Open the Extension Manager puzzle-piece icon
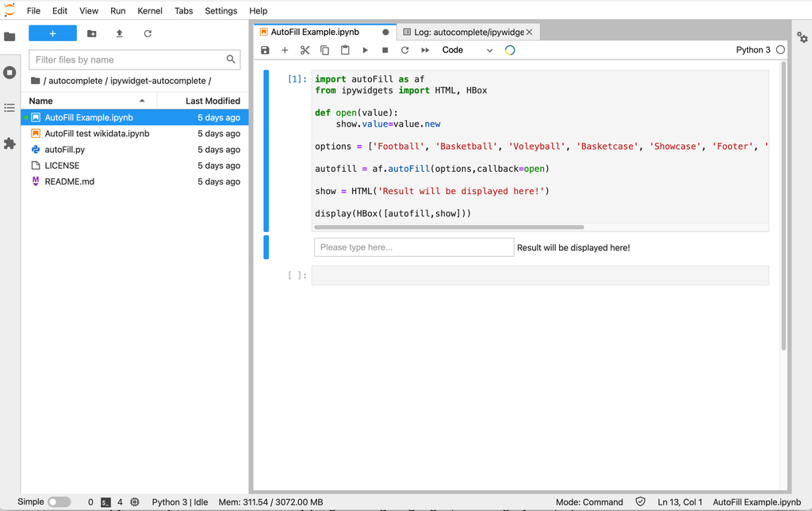The height and width of the screenshot is (511, 812). pos(10,143)
